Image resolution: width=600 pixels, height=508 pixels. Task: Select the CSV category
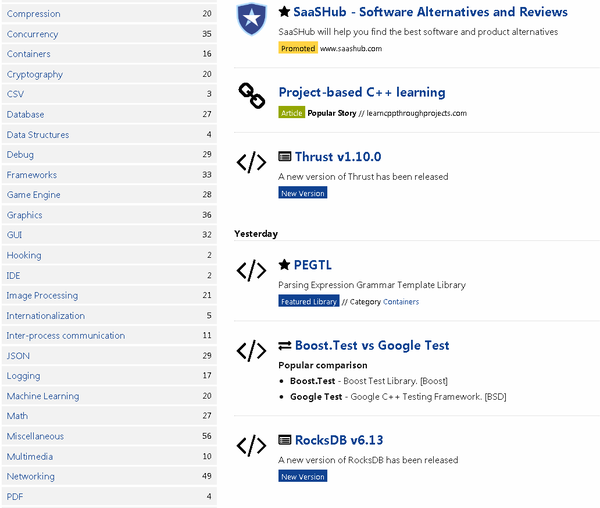[109, 94]
